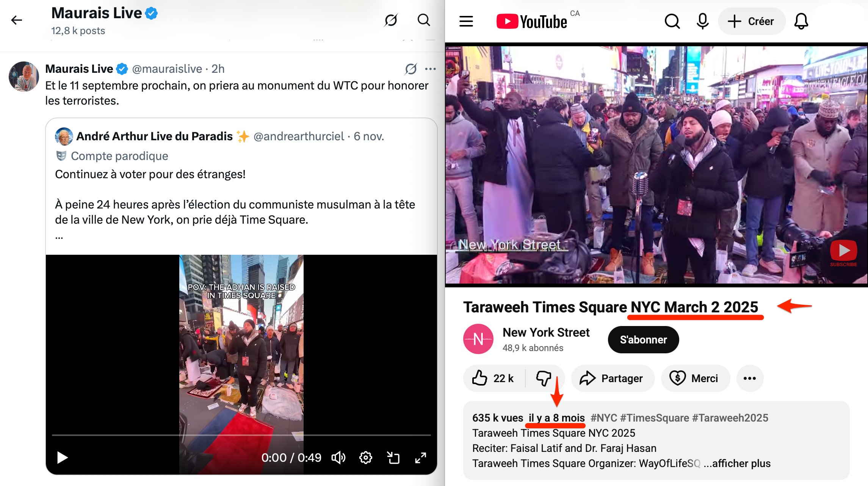Play the tweet's embedded video
Image resolution: width=868 pixels, height=486 pixels.
pyautogui.click(x=62, y=458)
